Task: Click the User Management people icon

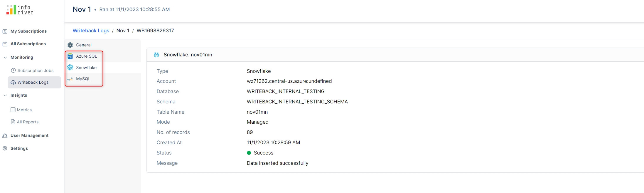Action: 5,135
